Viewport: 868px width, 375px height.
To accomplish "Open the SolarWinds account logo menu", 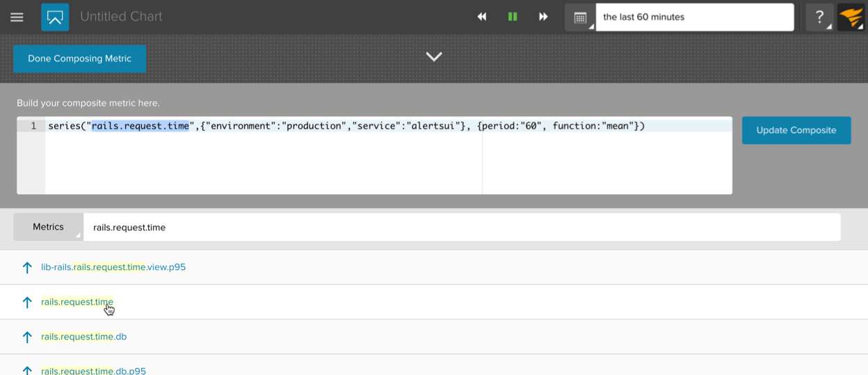I will pos(850,17).
